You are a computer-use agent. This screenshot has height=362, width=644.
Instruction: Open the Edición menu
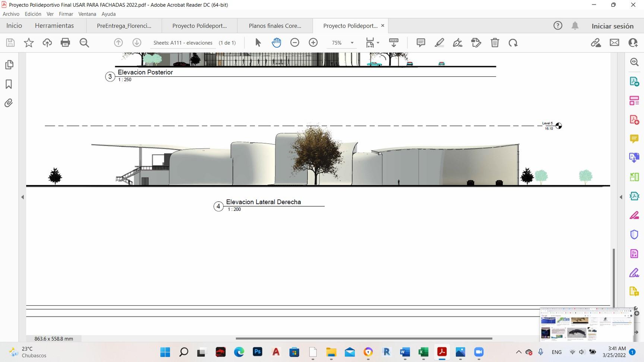33,14
